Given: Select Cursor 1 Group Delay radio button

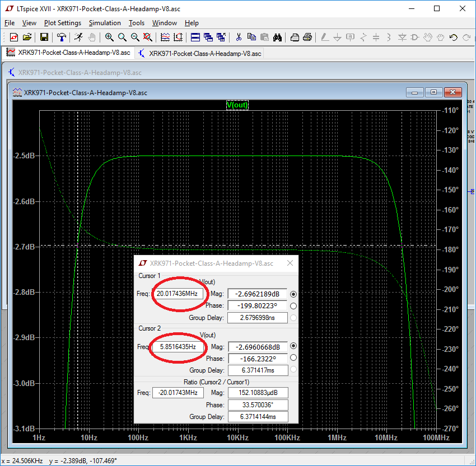Looking at the screenshot, I should click(x=293, y=318).
